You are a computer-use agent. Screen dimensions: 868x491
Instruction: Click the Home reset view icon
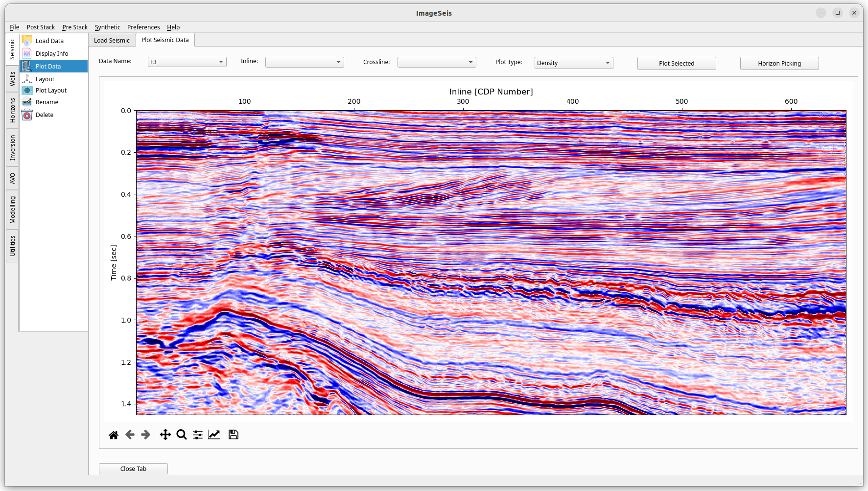[x=114, y=435]
